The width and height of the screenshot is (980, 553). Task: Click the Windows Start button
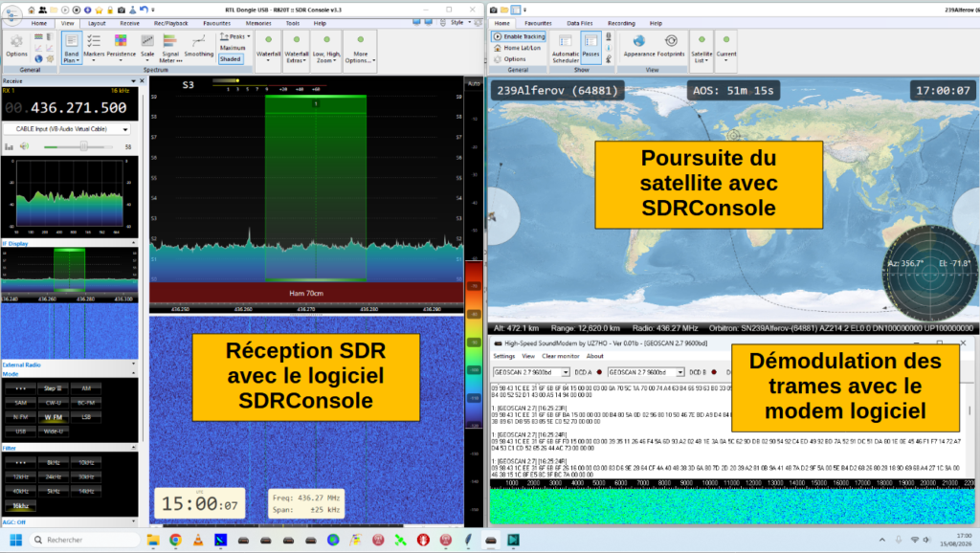click(x=16, y=540)
